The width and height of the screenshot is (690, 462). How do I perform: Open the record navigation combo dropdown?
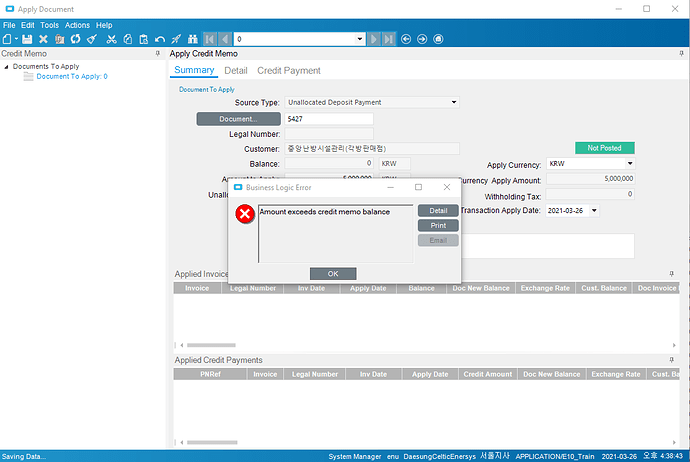click(x=360, y=39)
